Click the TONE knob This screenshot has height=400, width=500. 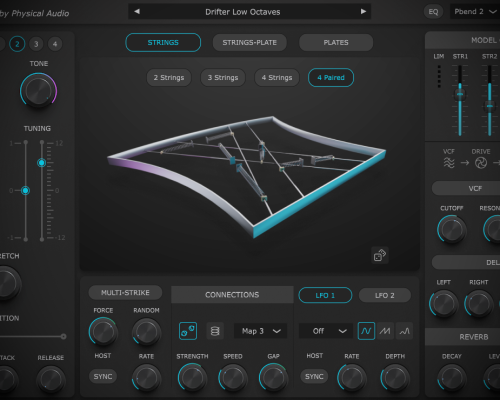(x=38, y=91)
